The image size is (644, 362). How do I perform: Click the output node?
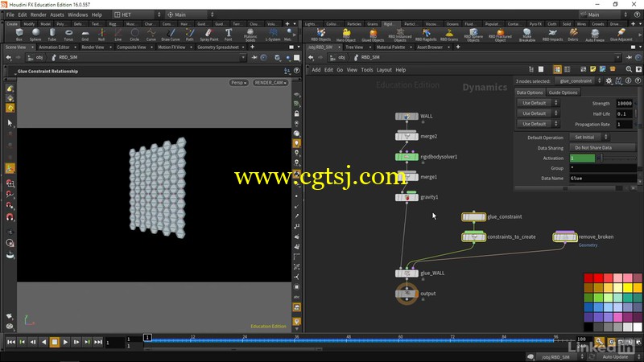point(407,294)
